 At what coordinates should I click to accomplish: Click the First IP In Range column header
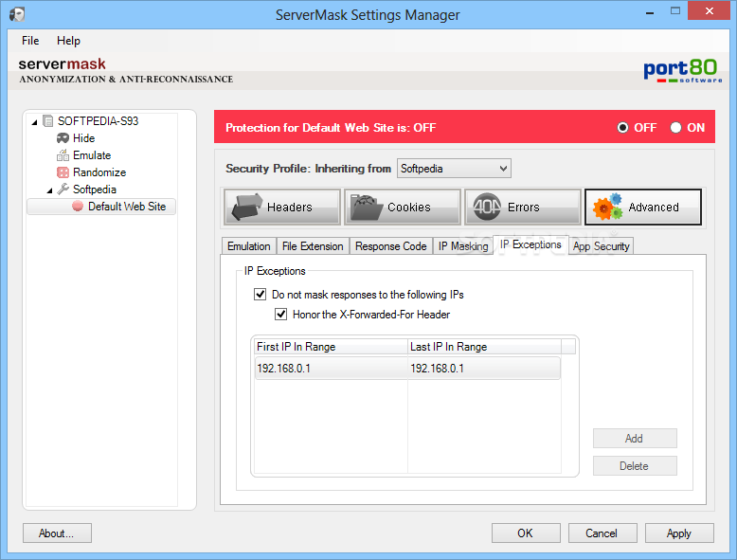331,347
